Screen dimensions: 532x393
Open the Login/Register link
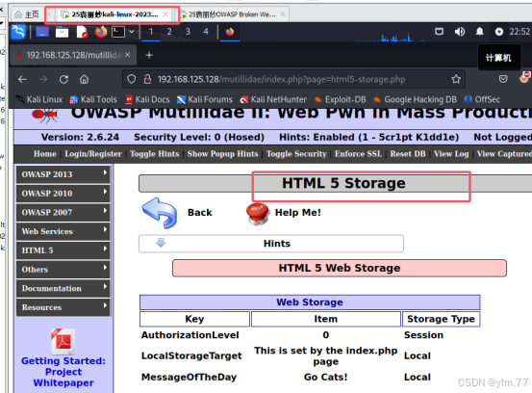tap(93, 154)
